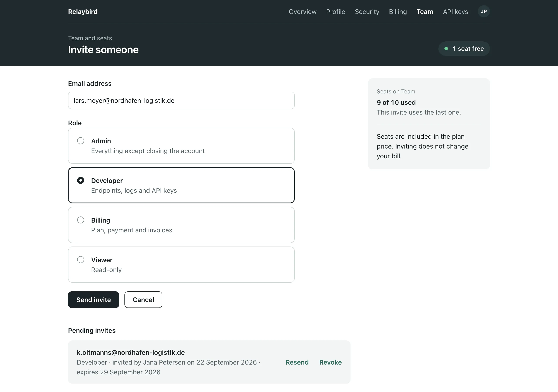Choose the Billing role radio button
The height and width of the screenshot is (392, 558).
[x=80, y=220]
